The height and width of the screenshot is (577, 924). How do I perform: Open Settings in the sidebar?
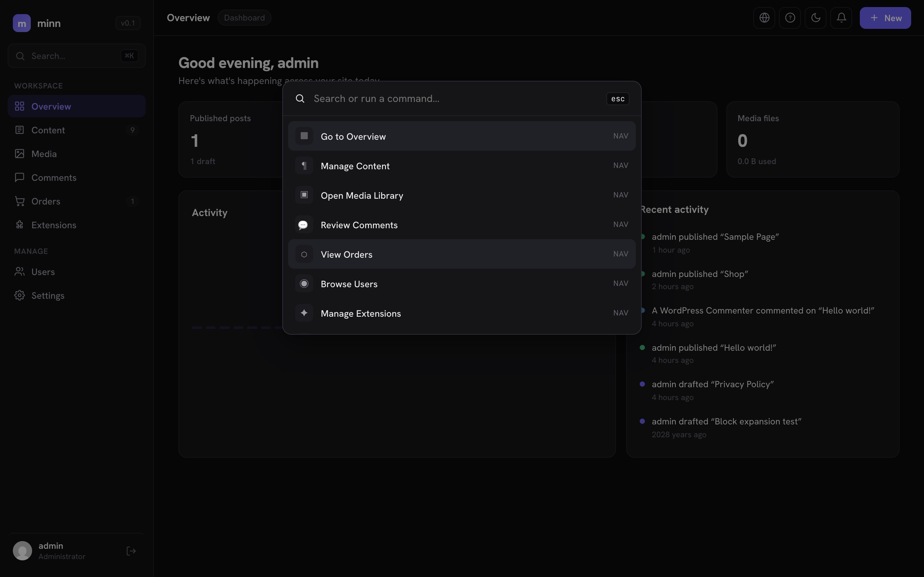[76, 295]
